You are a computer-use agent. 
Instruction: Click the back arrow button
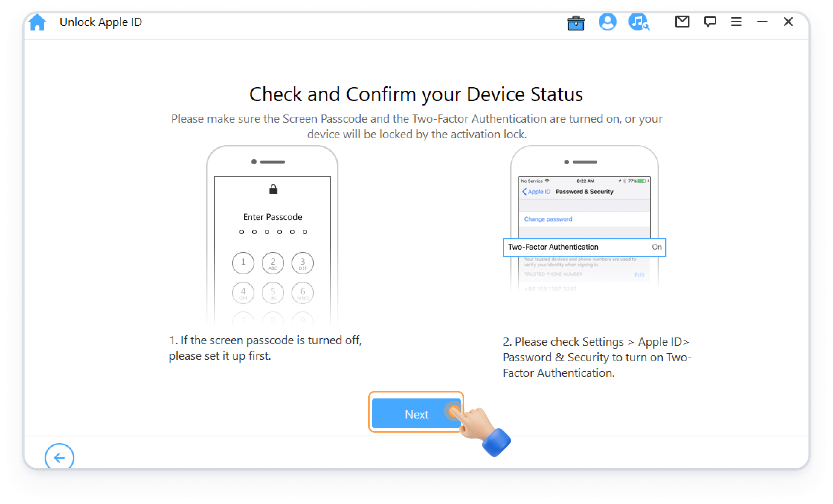(58, 458)
